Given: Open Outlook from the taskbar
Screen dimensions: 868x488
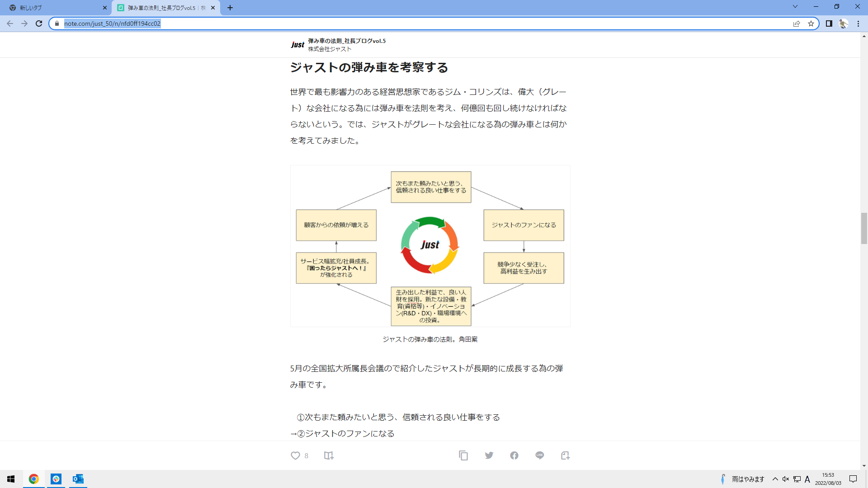Looking at the screenshot, I should click(x=78, y=479).
